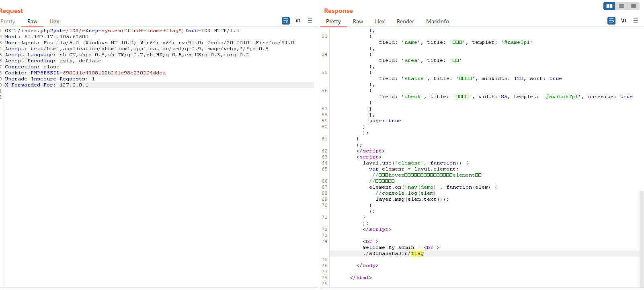The width and height of the screenshot is (644, 290).
Task: Select top-bottom split layout icon
Action: tap(621, 6)
